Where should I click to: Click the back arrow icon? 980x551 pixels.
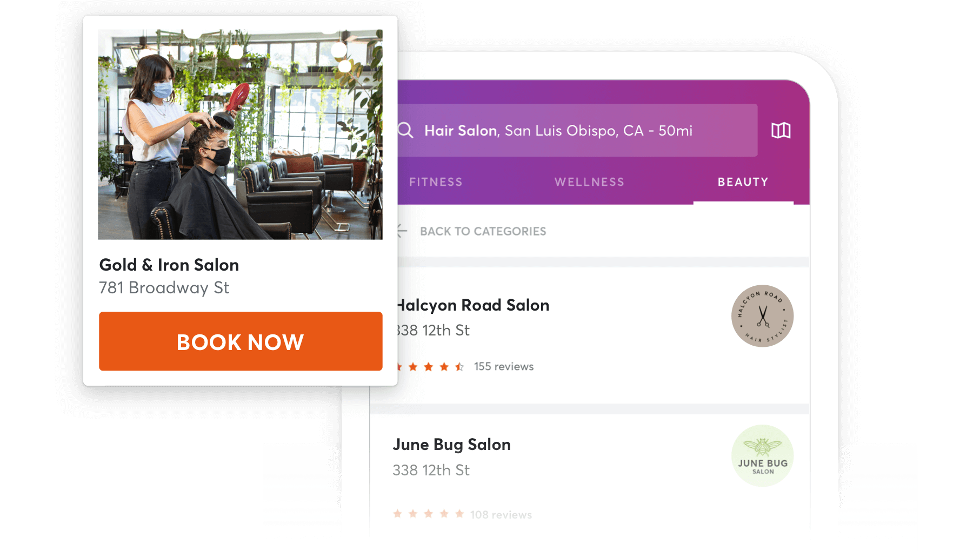tap(402, 231)
